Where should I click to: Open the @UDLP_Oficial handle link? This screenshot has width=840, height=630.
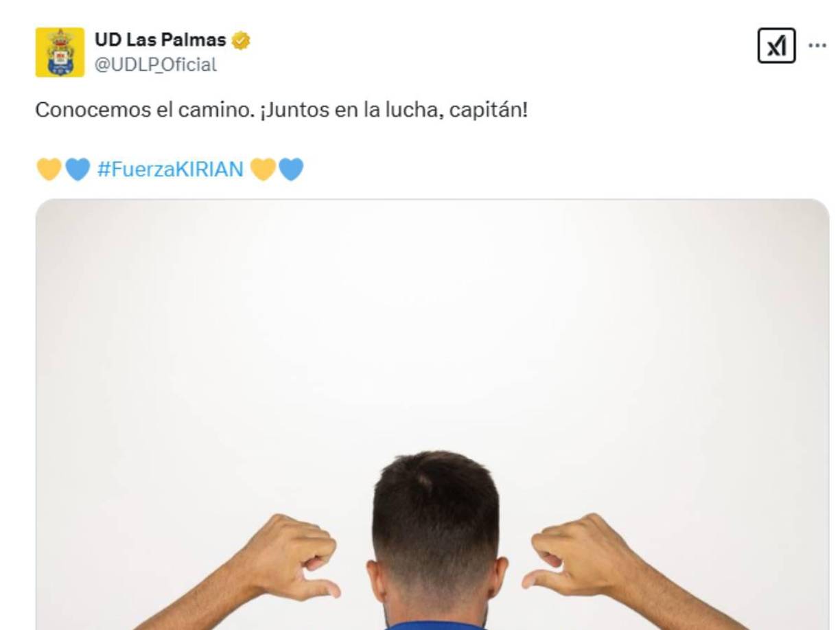click(156, 65)
